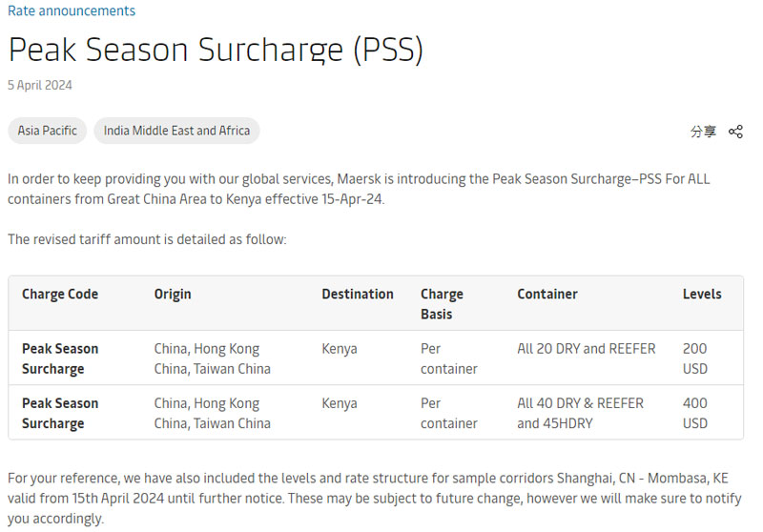
Task: Click Kenya in the first table row
Action: [340, 349]
